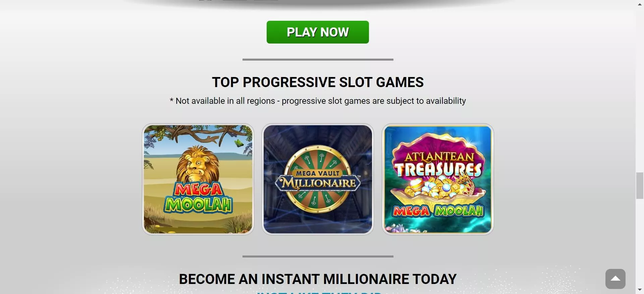Click the back-to-top arrow button

click(x=615, y=279)
